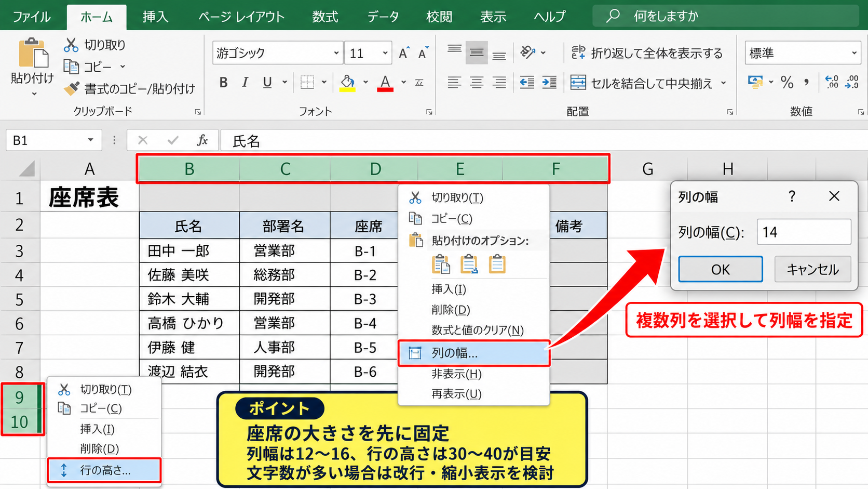
Task: Click Wrap Text (折り返して全体を表示する)
Action: 647,53
